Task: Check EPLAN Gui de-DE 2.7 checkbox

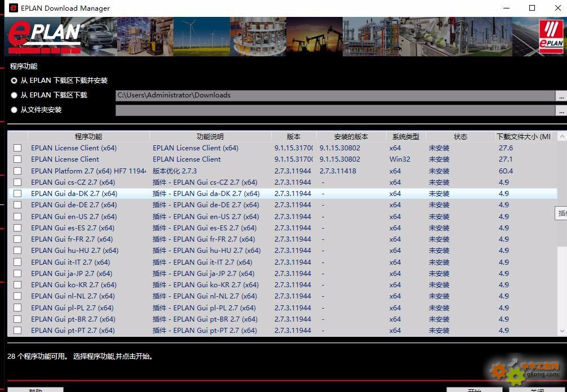Action: click(17, 205)
